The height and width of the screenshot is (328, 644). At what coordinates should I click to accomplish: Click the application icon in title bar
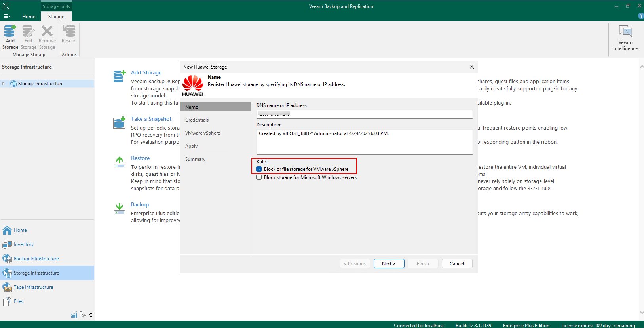(6, 6)
